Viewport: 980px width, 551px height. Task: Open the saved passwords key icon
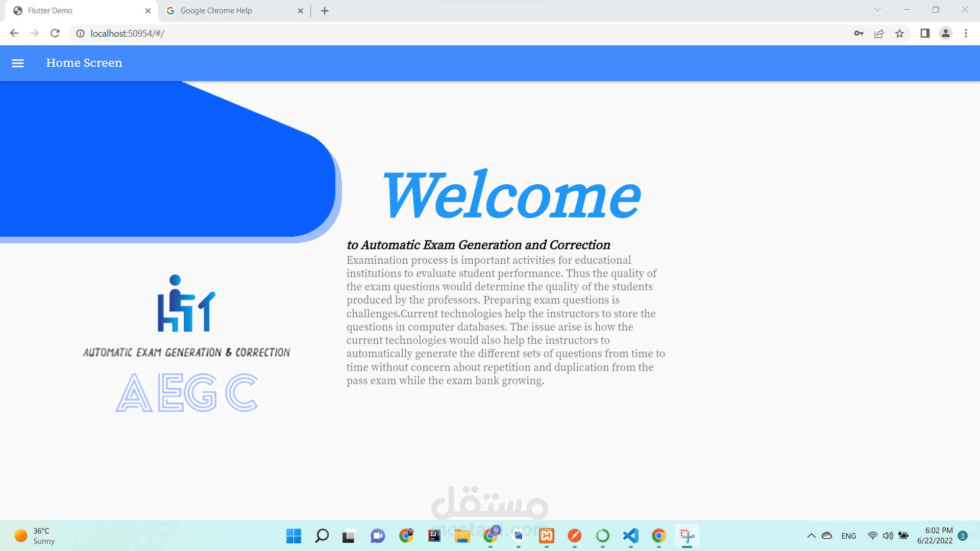pyautogui.click(x=859, y=33)
